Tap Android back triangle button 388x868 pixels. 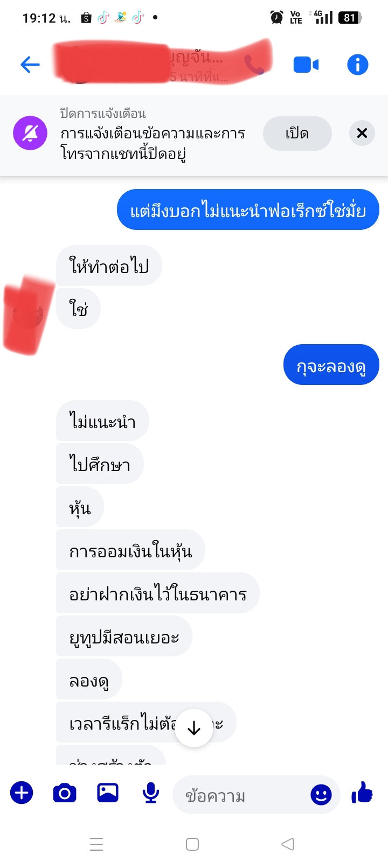288,844
